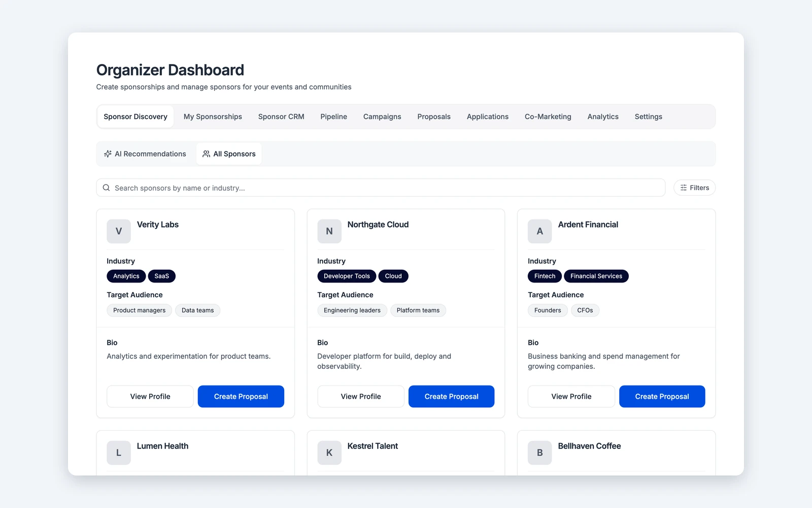Click the magnifier icon in search bar
The width and height of the screenshot is (812, 508).
pos(106,188)
